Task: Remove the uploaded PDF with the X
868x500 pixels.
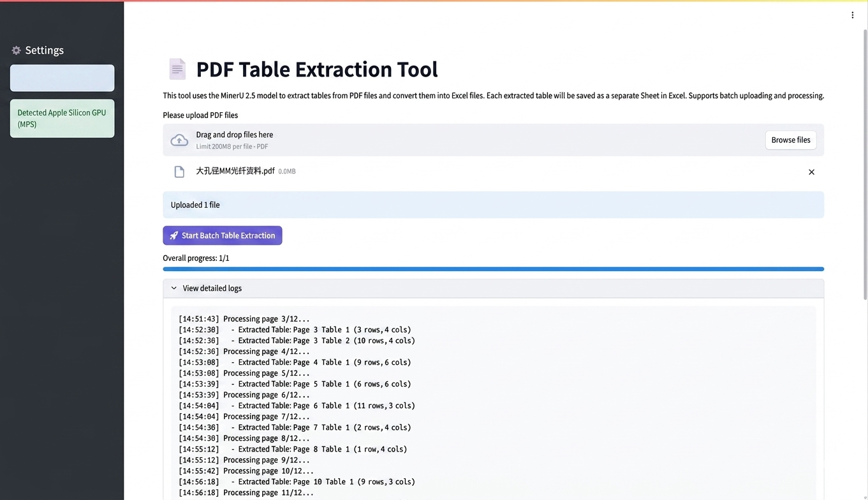Action: [x=811, y=172]
